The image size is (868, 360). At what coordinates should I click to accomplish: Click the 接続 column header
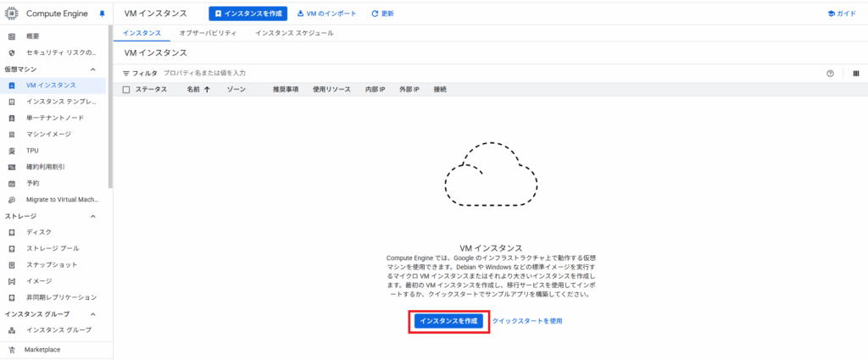click(x=440, y=90)
